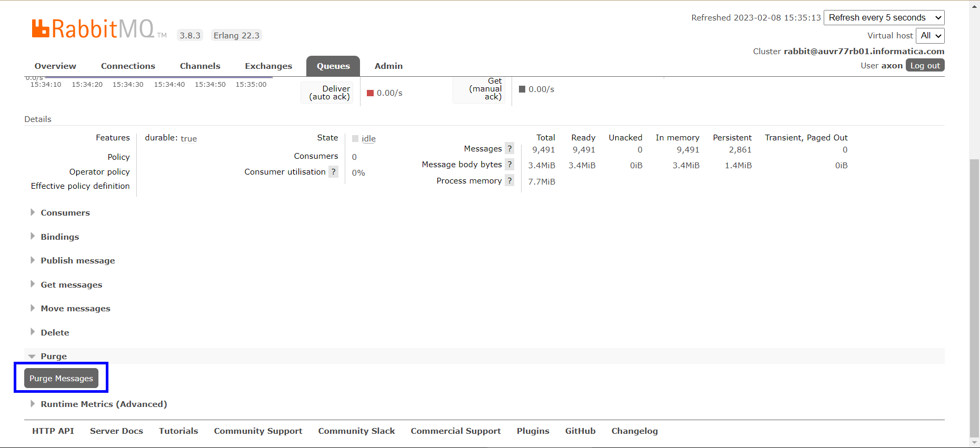Switch to the Connections tab
980x448 pixels.
(128, 66)
